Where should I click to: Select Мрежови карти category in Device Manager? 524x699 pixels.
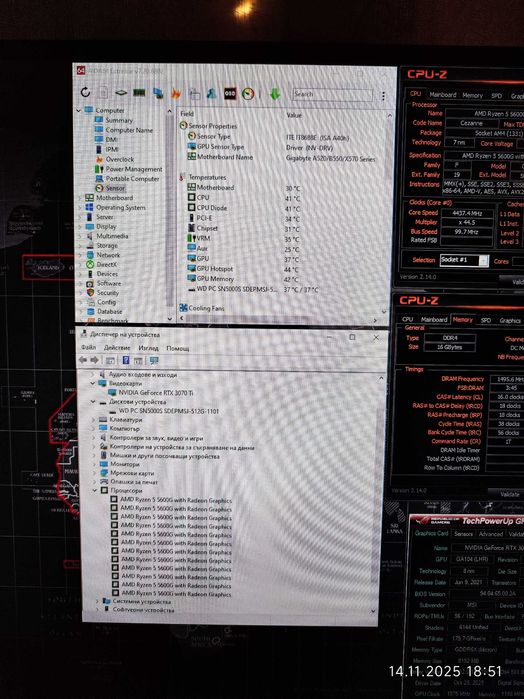(x=127, y=473)
